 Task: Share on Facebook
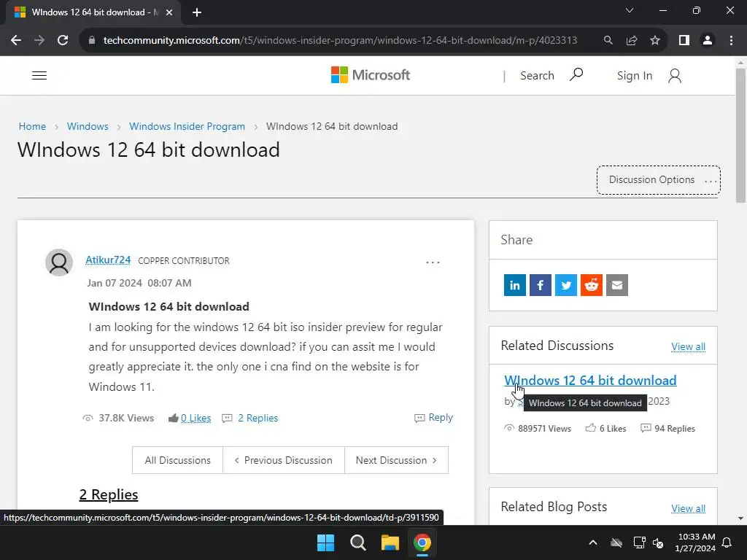coord(541,285)
